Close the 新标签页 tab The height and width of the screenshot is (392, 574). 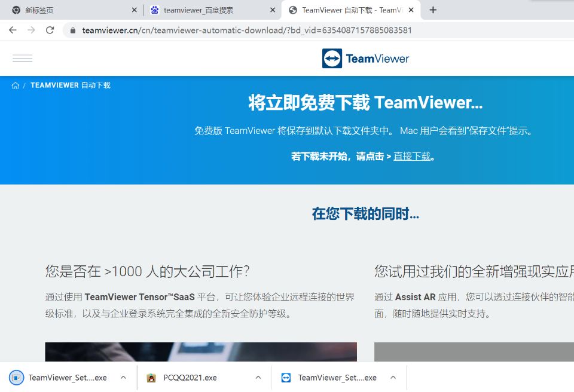tap(135, 10)
